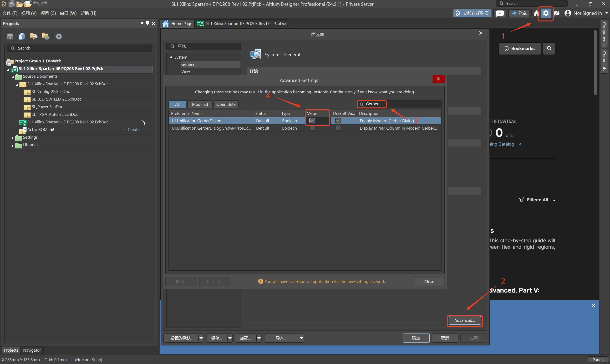610x364 pixels.
Task: Click the Redo arrow in the title bar
Action: pyautogui.click(x=44, y=3)
